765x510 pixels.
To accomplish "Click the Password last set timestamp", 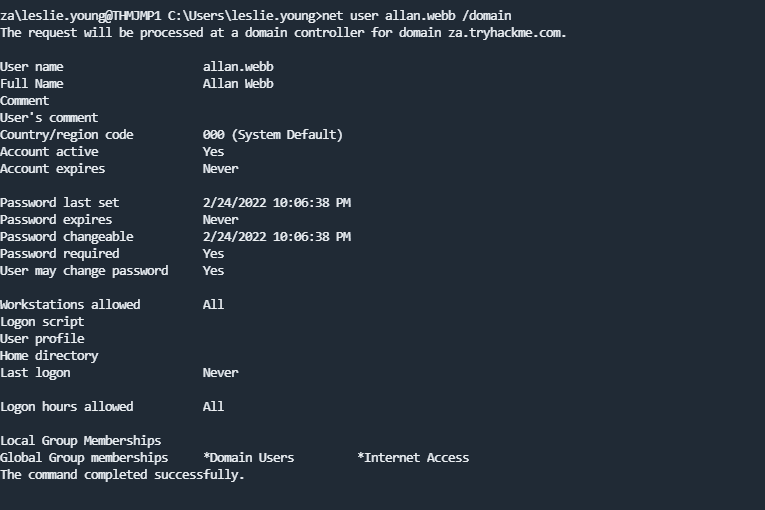I will tap(276, 203).
